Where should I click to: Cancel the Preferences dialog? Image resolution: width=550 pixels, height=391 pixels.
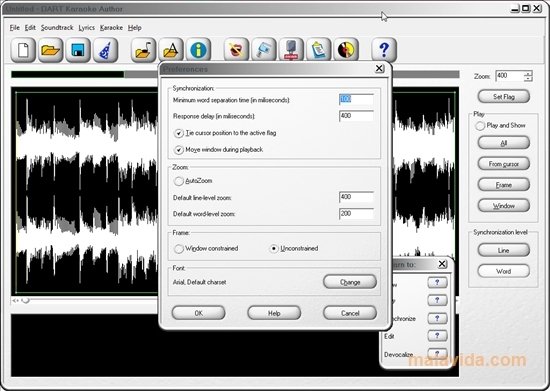pyautogui.click(x=350, y=313)
